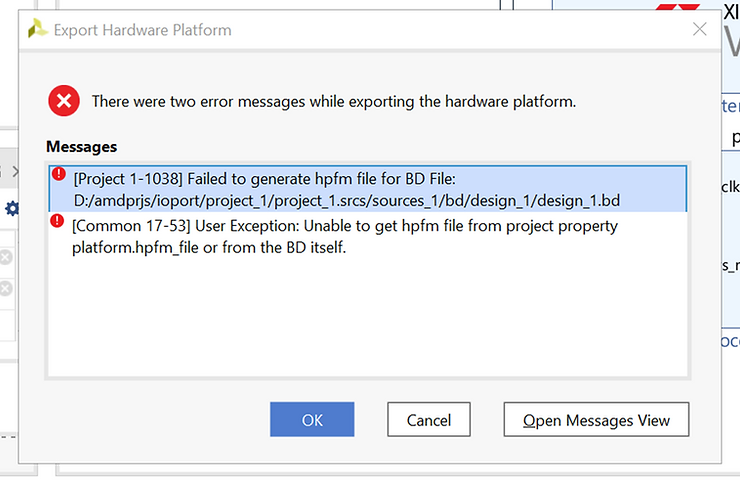
Task: Click error icon beside Project 1-1038 message
Action: pyautogui.click(x=59, y=174)
